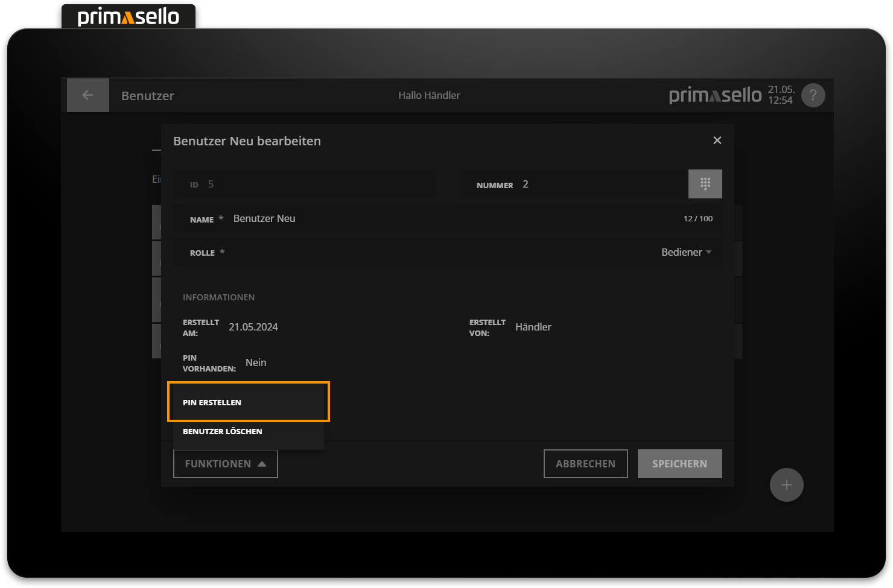Click the date and time display

click(x=781, y=95)
